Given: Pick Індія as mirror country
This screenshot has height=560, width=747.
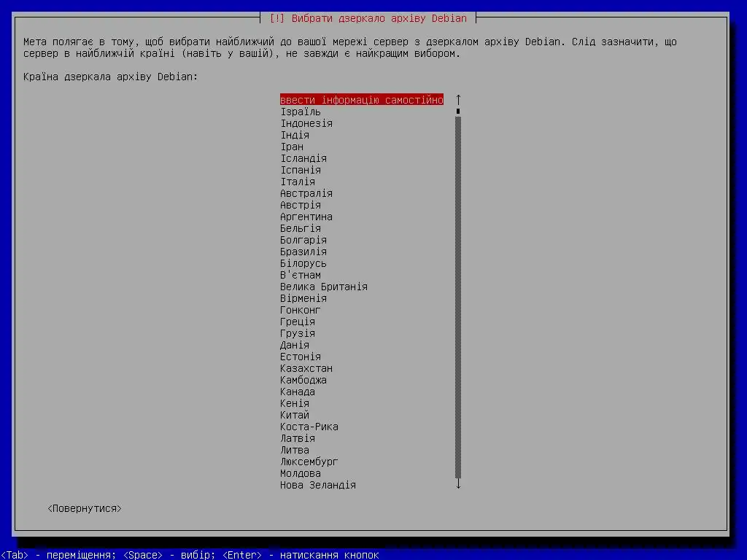Looking at the screenshot, I should click(295, 135).
